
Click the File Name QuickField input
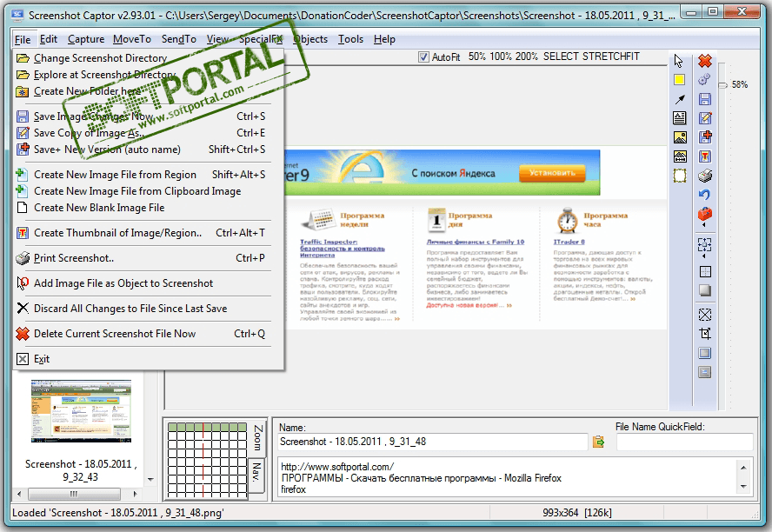684,442
